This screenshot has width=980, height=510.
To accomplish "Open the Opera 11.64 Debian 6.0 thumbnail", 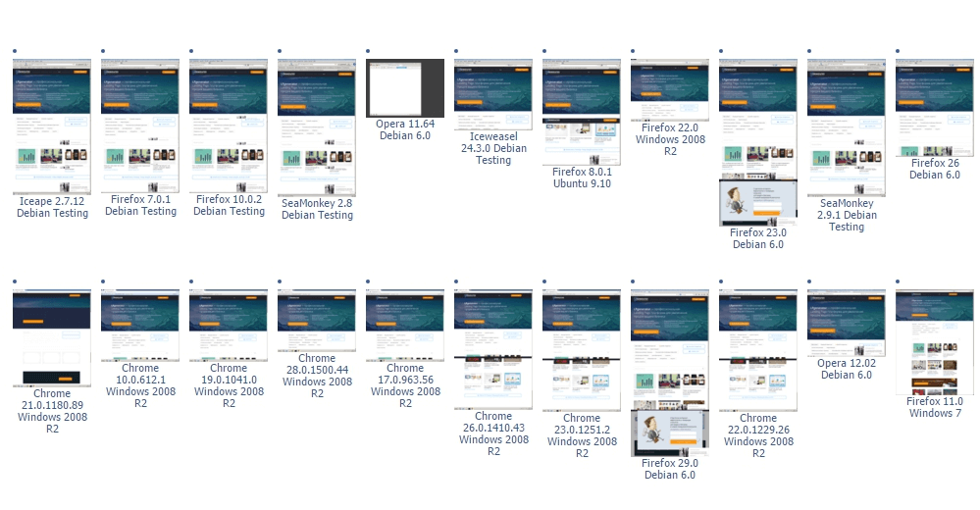I will (x=405, y=88).
